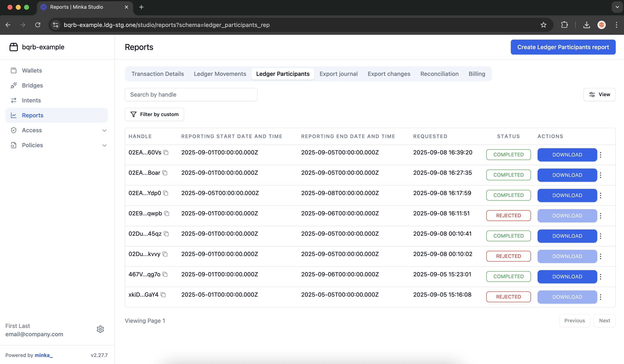Image resolution: width=624 pixels, height=364 pixels.
Task: Switch to Reconciliation tab
Action: [439, 74]
